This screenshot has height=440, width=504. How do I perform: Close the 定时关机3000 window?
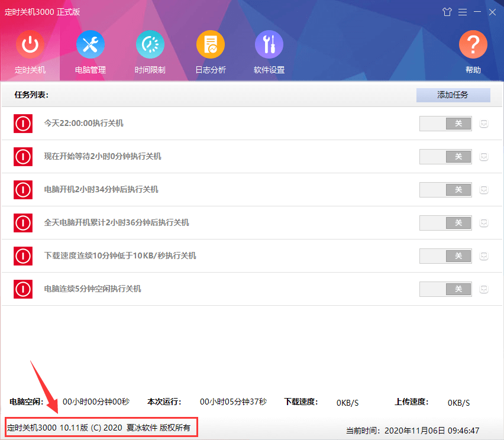(x=492, y=12)
